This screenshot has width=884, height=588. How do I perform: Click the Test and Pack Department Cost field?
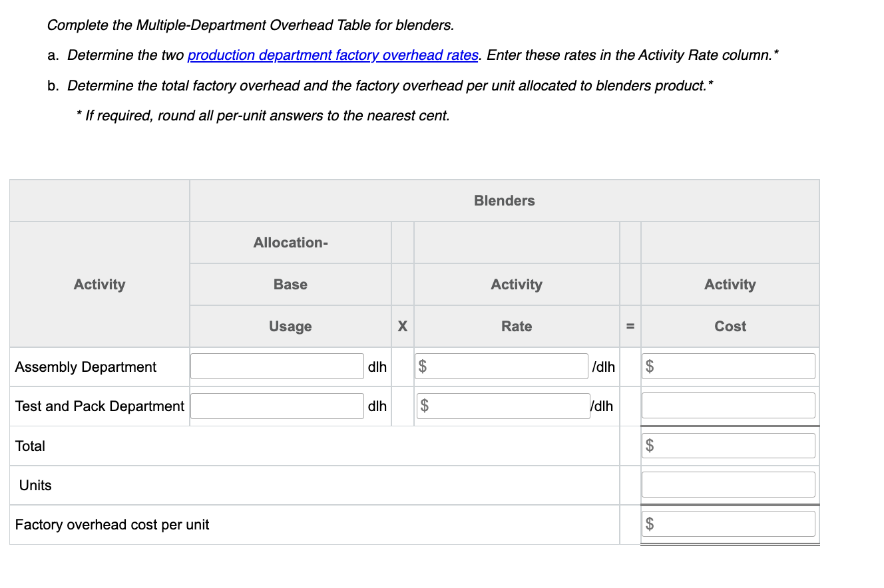click(728, 405)
